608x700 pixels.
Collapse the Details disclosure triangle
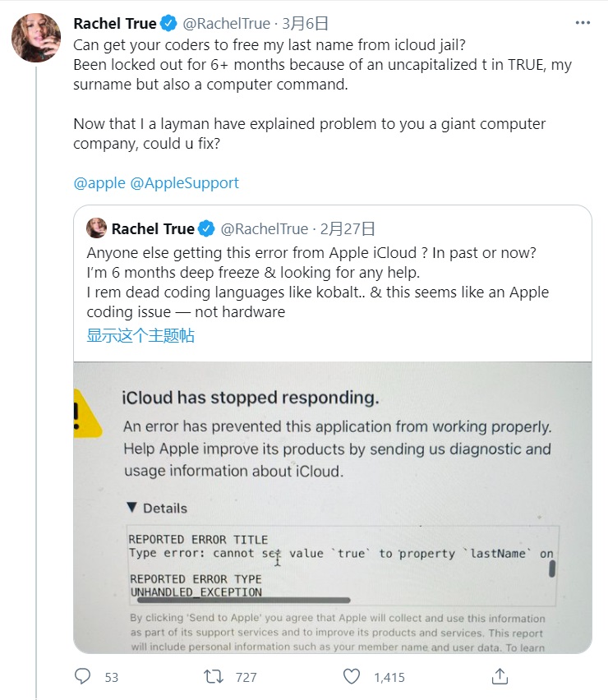point(131,507)
